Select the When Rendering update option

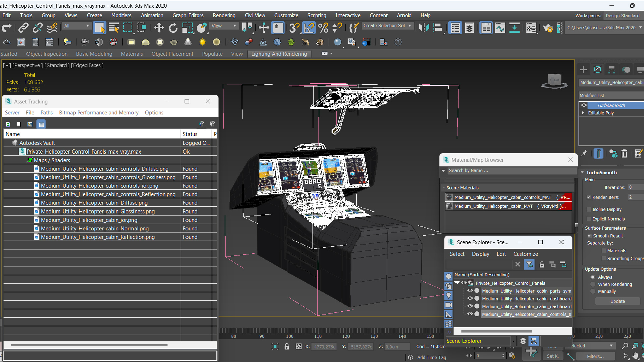point(593,284)
